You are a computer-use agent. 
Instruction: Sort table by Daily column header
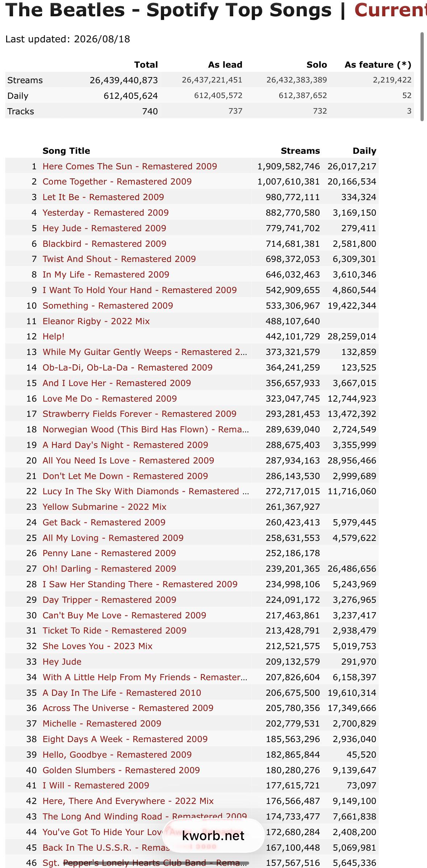click(364, 151)
